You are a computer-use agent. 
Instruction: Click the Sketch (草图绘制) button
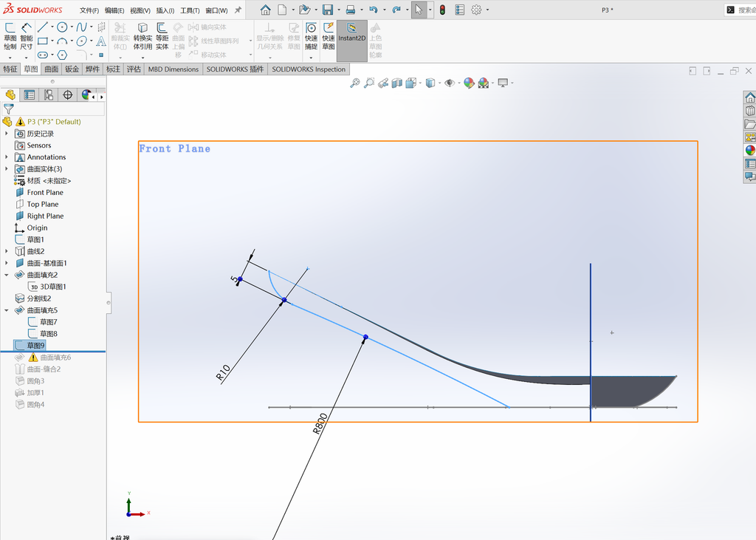click(10, 37)
